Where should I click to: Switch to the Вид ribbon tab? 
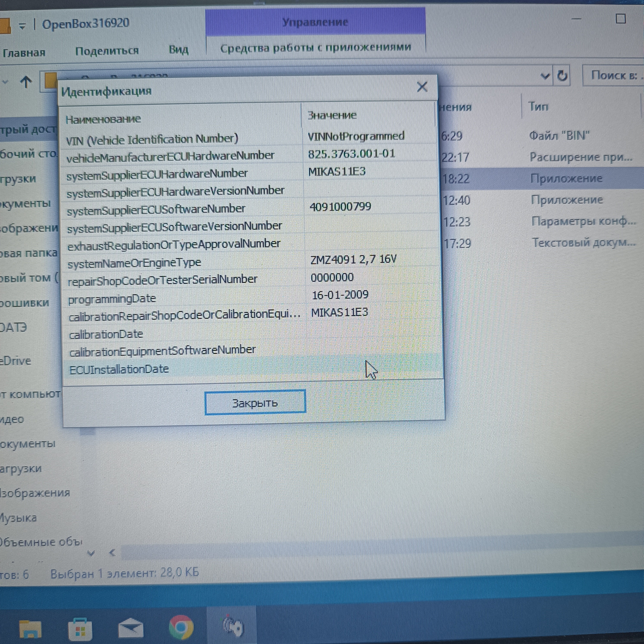[178, 50]
